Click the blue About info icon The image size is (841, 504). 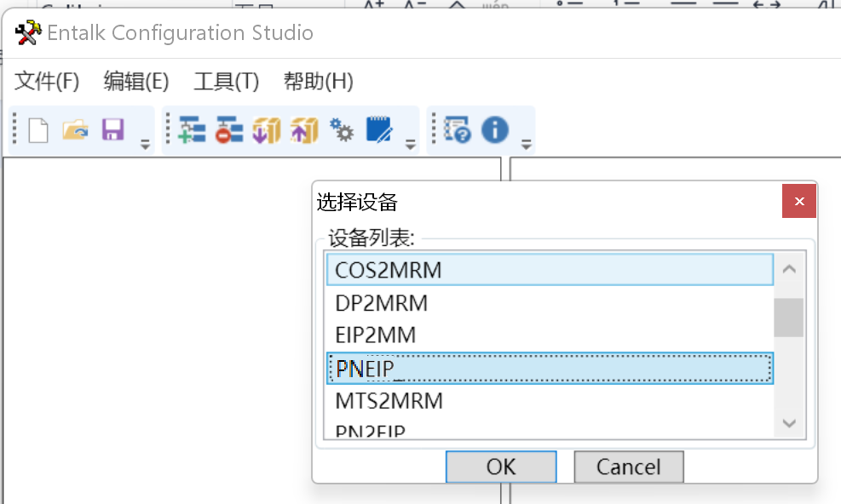tap(494, 129)
